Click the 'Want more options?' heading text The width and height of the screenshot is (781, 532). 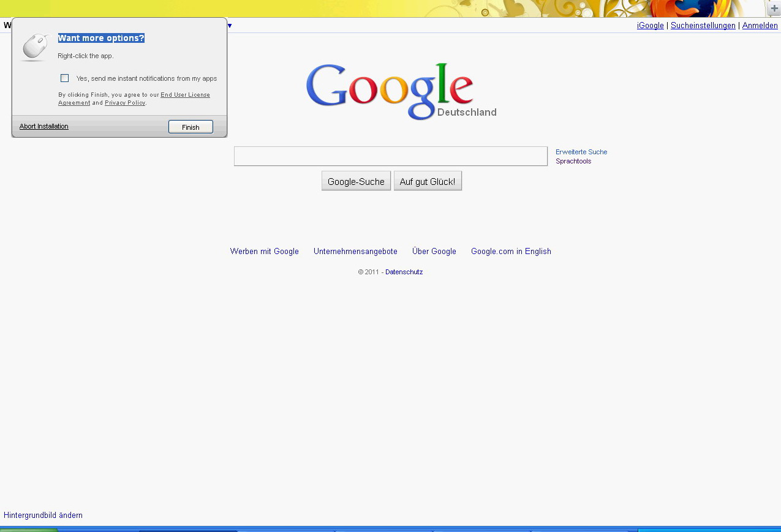(x=101, y=38)
